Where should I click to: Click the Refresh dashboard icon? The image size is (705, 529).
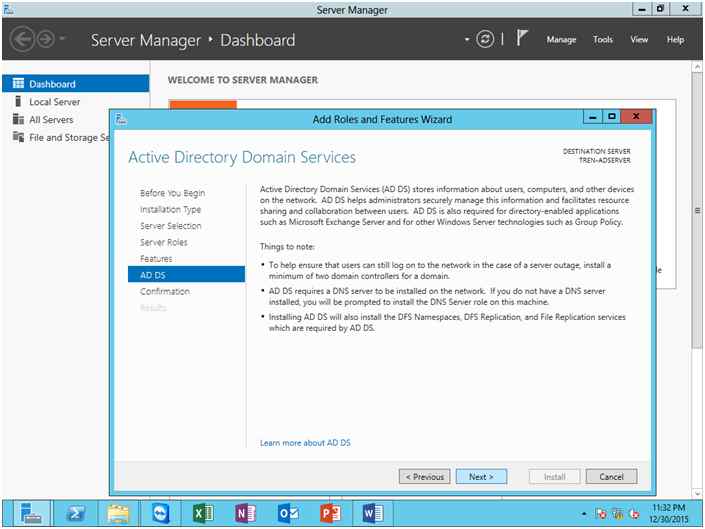tap(485, 40)
